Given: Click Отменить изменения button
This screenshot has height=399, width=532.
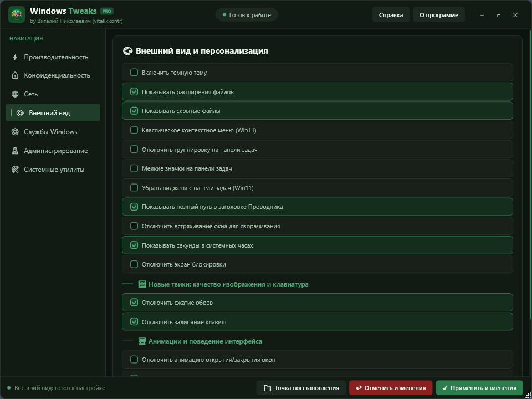Looking at the screenshot, I should (391, 388).
